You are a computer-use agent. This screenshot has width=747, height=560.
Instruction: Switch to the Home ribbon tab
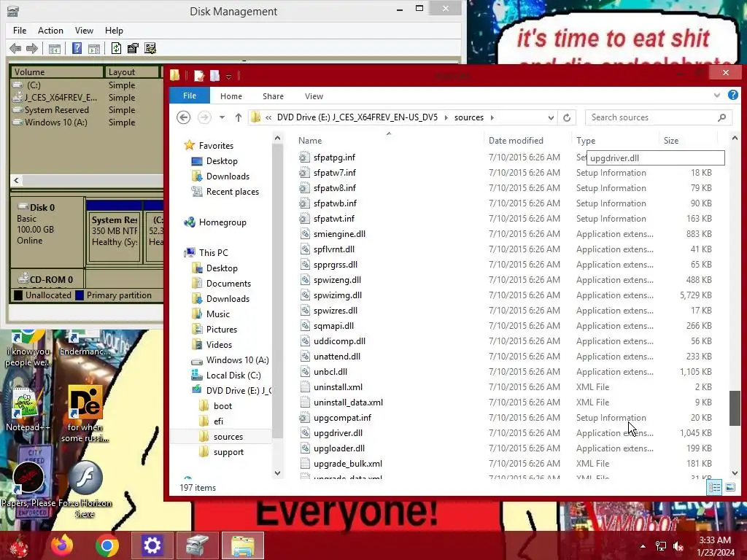231,96
